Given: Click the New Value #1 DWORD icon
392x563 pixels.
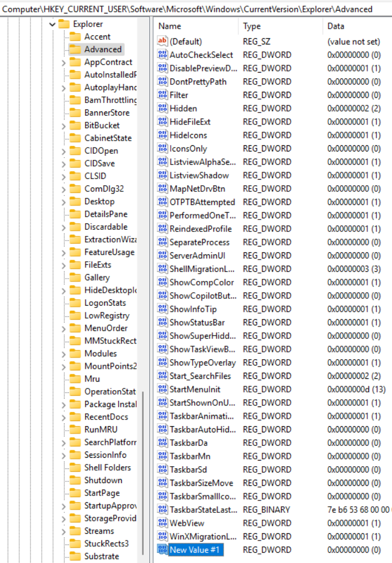Looking at the screenshot, I should [162, 550].
